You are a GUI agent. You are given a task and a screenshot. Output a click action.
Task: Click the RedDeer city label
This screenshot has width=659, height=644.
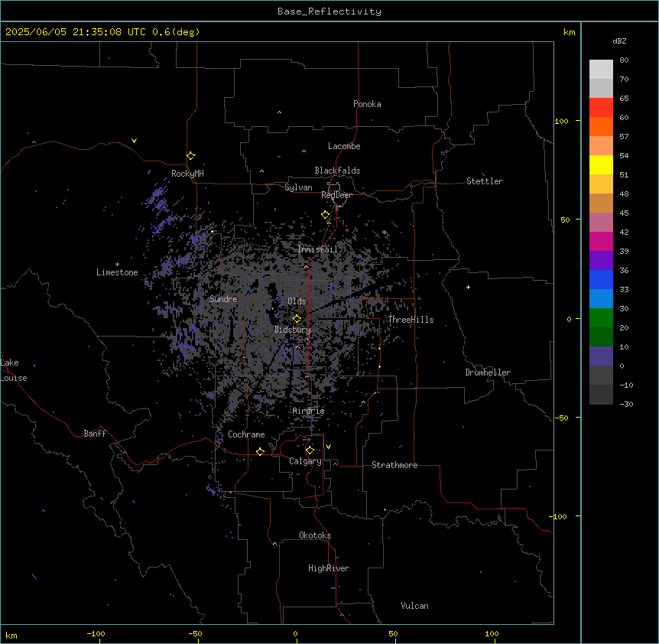(x=336, y=195)
